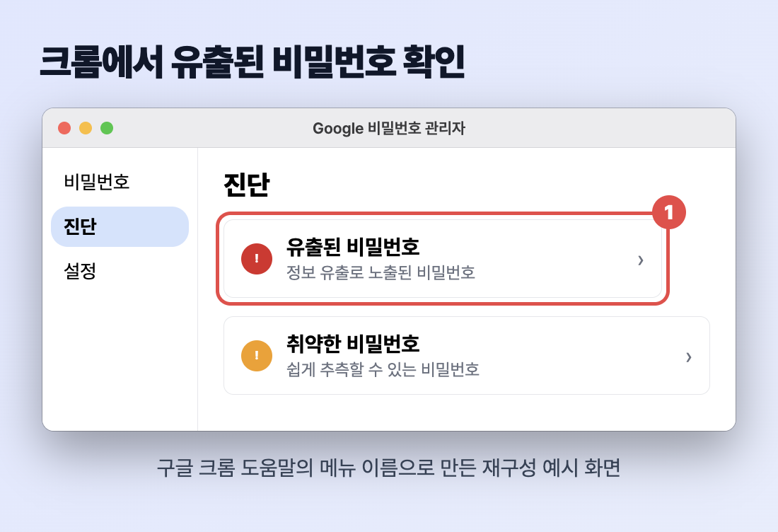Maximize the window with the green button

coord(107,128)
